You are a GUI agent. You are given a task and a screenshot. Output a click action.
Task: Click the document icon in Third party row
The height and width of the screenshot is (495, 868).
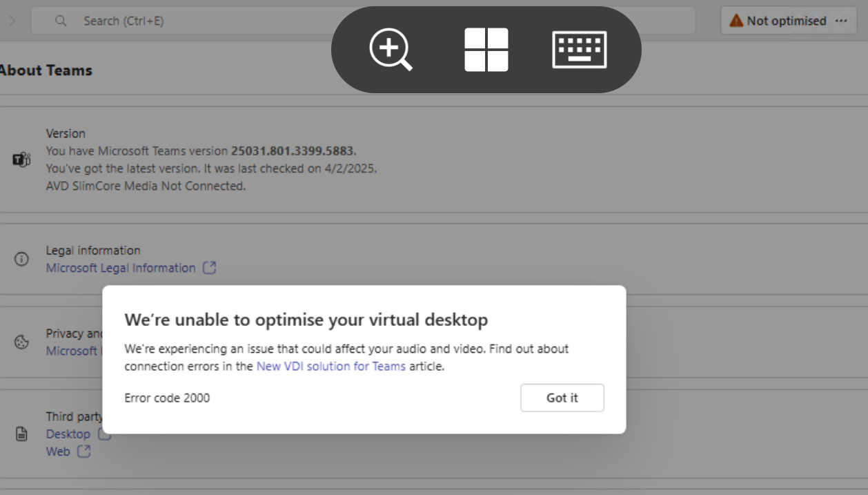[21, 434]
